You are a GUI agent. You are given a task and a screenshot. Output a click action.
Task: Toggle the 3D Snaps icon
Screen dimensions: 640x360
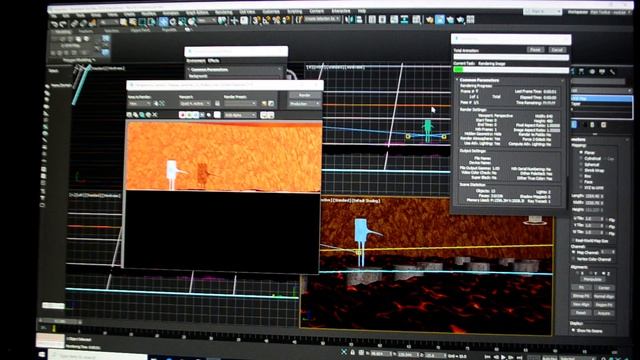[x=256, y=20]
